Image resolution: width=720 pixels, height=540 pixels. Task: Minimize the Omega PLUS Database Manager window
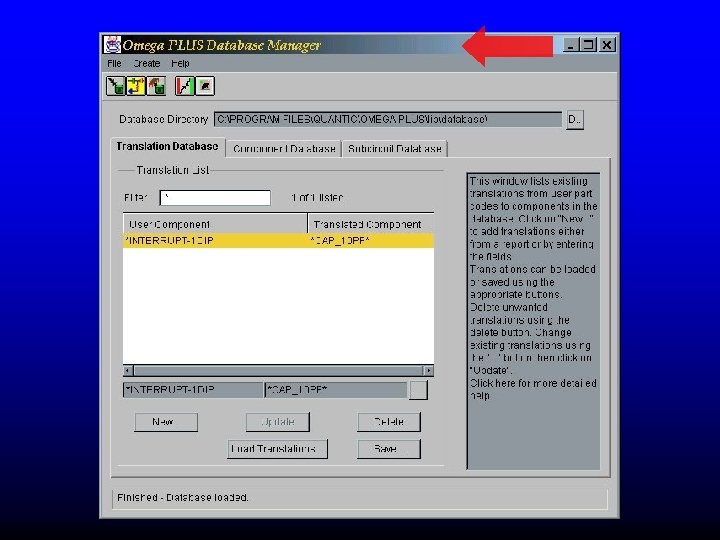click(570, 45)
